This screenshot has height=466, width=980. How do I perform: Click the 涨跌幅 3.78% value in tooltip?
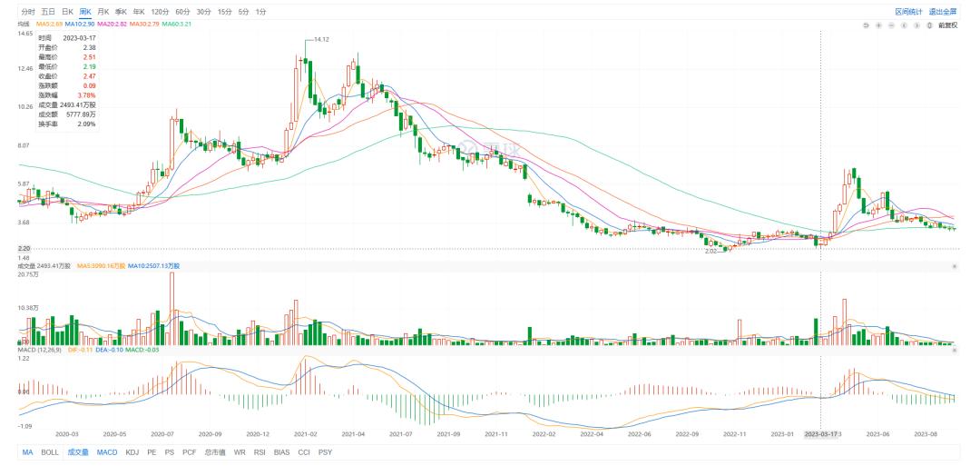tap(87, 95)
